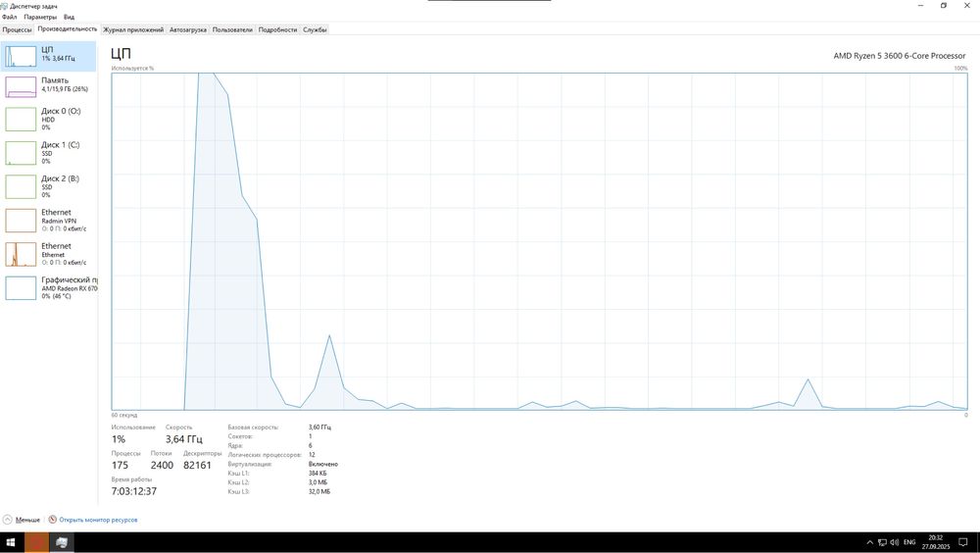
Task: Open the Вид menu
Action: [69, 17]
